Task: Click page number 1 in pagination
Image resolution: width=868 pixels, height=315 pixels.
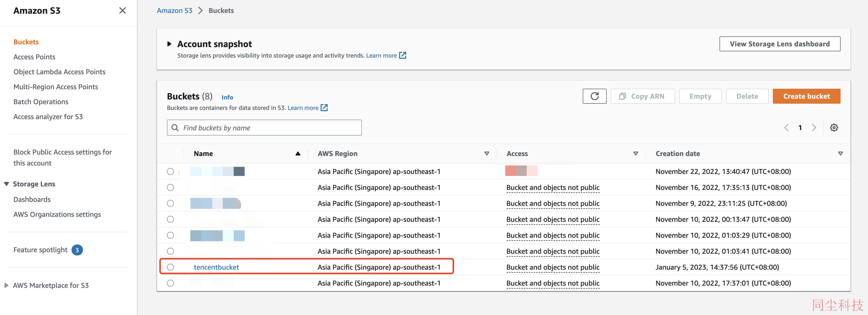Action: [800, 128]
